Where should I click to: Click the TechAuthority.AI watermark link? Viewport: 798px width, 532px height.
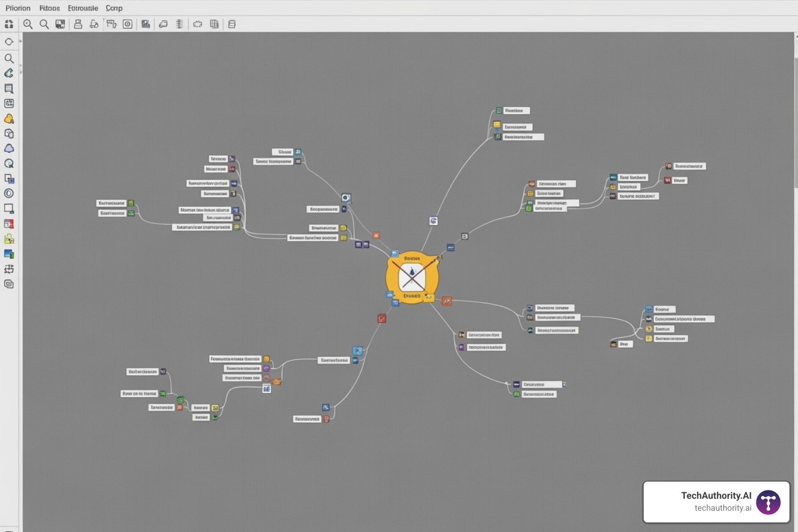point(716,501)
